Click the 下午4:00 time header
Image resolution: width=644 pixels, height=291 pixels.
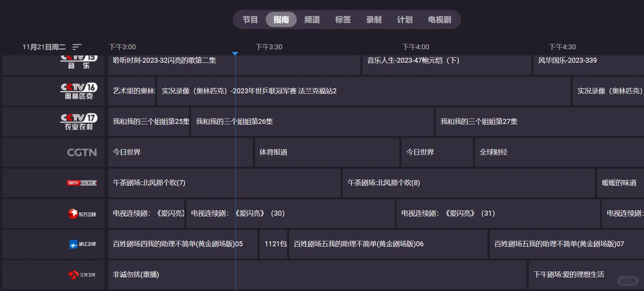415,47
